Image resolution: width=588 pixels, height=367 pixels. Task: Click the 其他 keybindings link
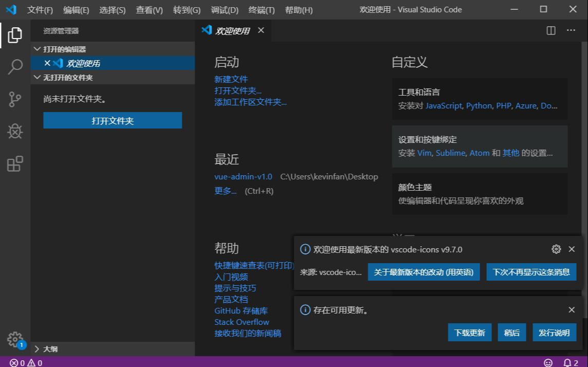[511, 153]
